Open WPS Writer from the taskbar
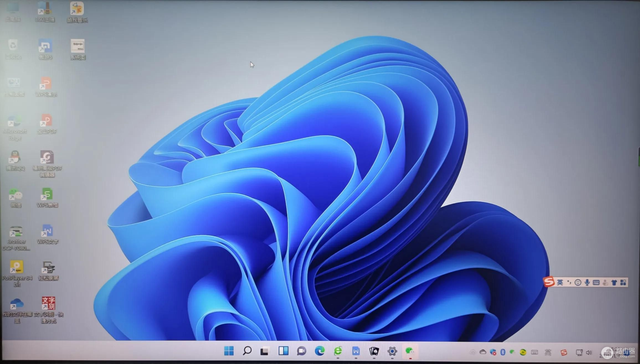 click(x=356, y=351)
